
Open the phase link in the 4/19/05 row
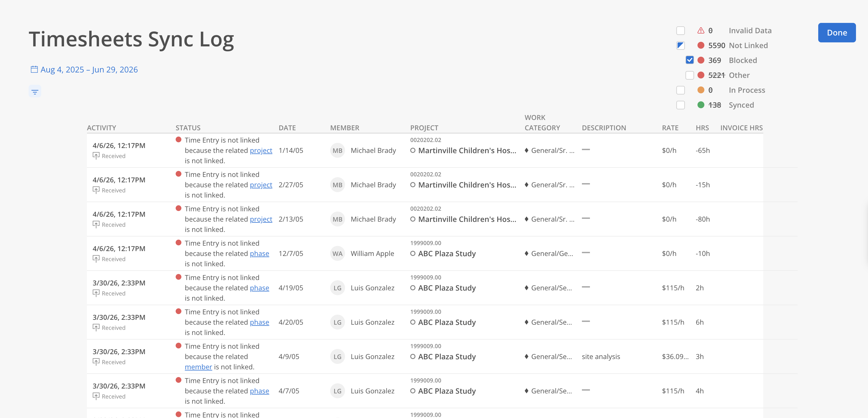point(259,288)
